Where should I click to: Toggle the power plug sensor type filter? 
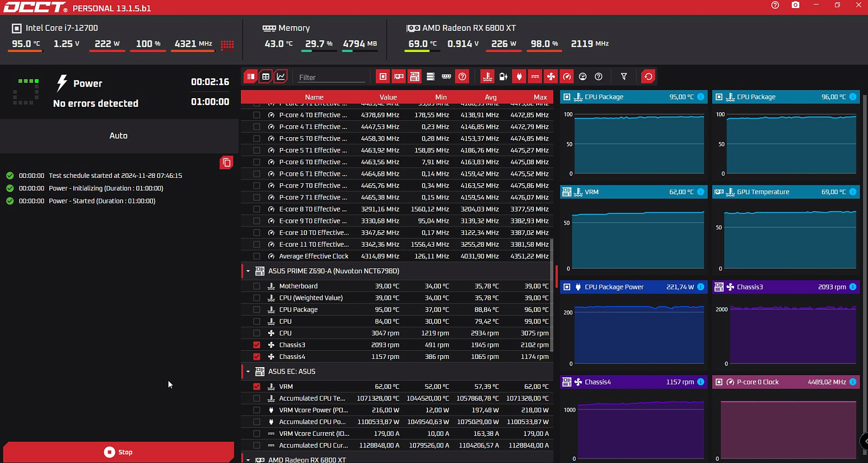(519, 76)
